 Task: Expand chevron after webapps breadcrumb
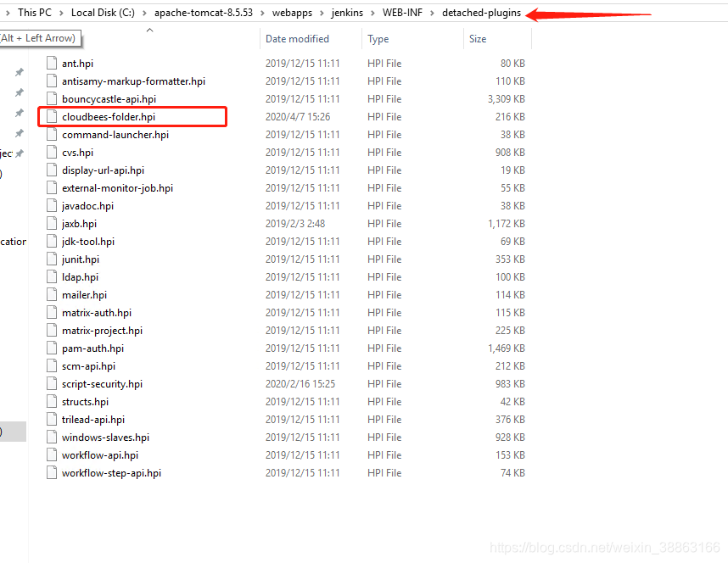[x=322, y=13]
